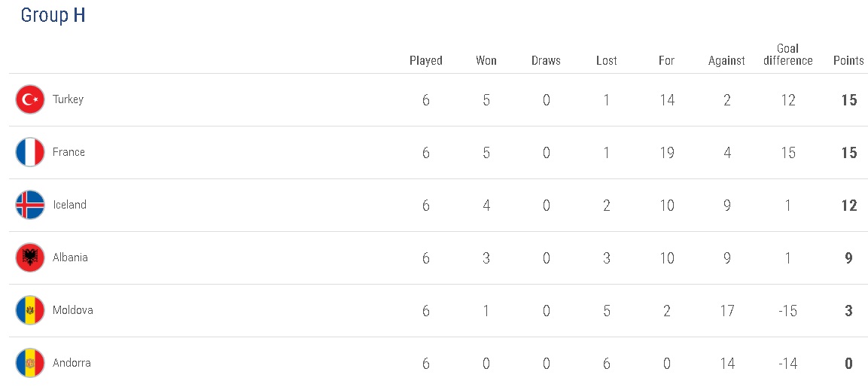Click the Won column header
The height and width of the screenshot is (387, 868).
(486, 61)
